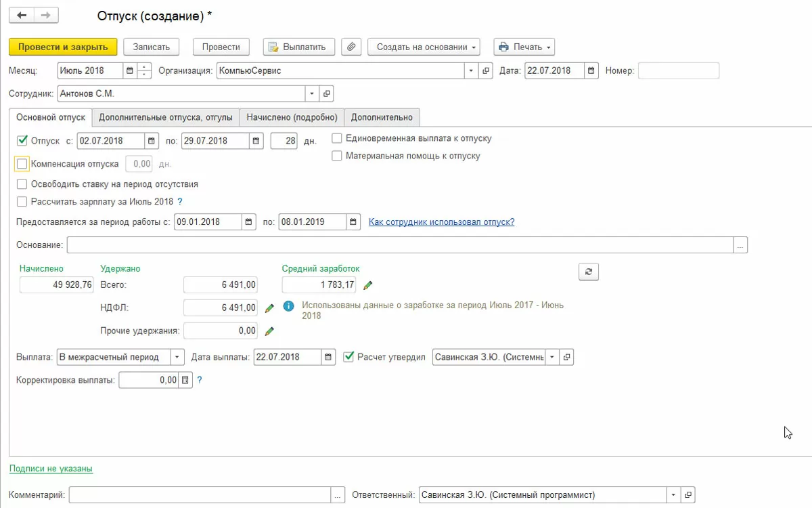Viewport: 812px width, 508px height.
Task: Open Расчет утвердил person record icon
Action: click(567, 357)
